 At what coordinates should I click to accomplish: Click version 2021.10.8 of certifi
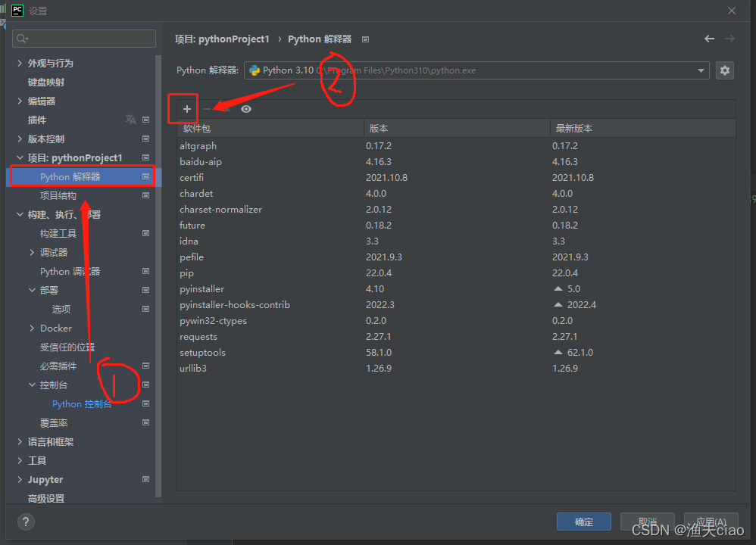tap(386, 177)
